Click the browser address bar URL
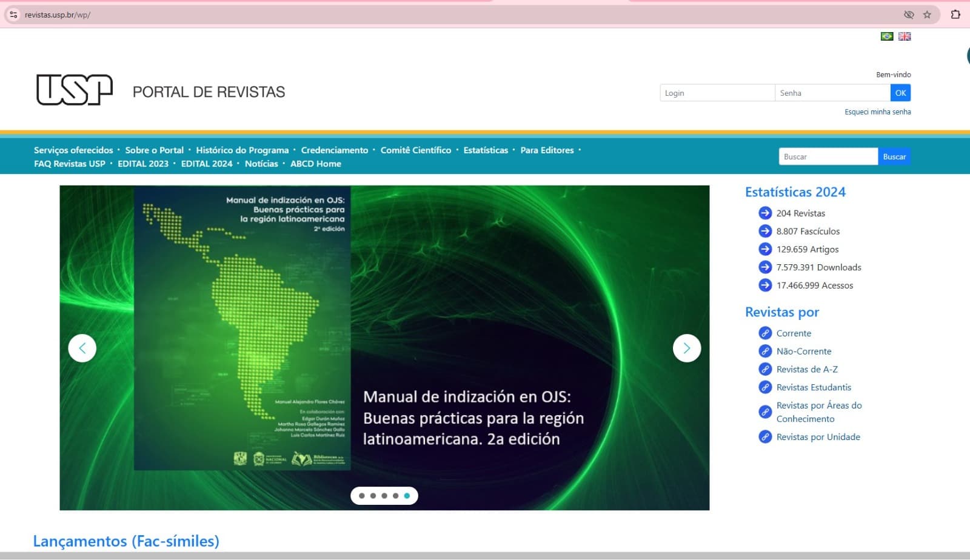The height and width of the screenshot is (560, 970). 58,15
